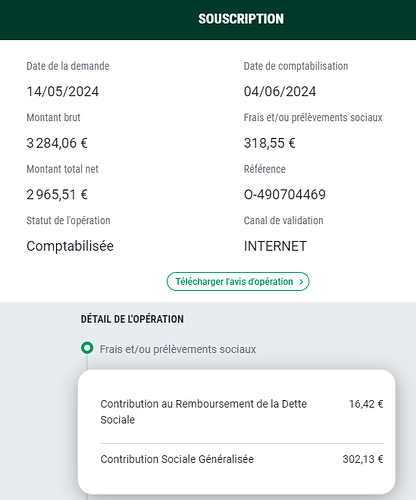
Task: Click the DÉTAIL DE L'OPÉRATION heading
Action: click(132, 319)
